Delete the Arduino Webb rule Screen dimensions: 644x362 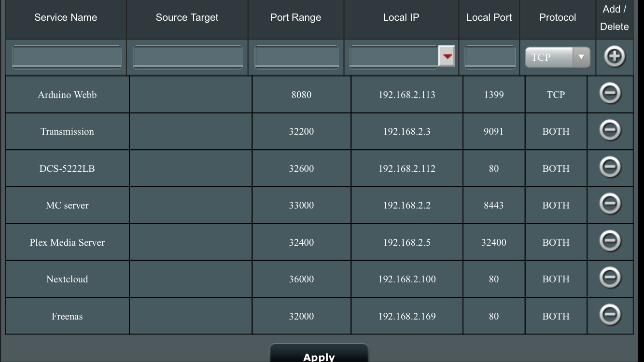click(x=610, y=93)
